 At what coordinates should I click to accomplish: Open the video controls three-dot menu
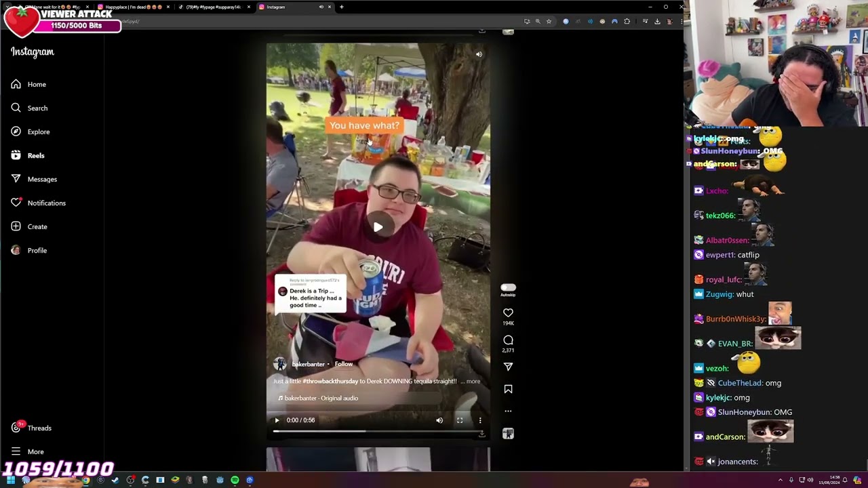tap(480, 420)
